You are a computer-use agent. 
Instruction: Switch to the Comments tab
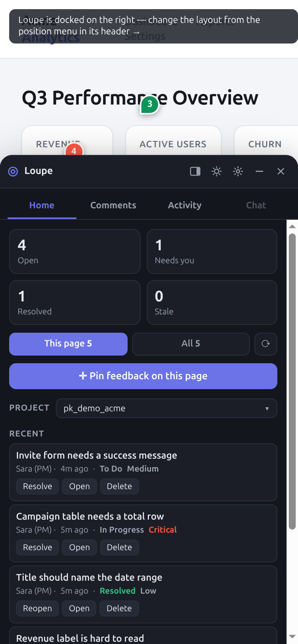click(x=113, y=205)
